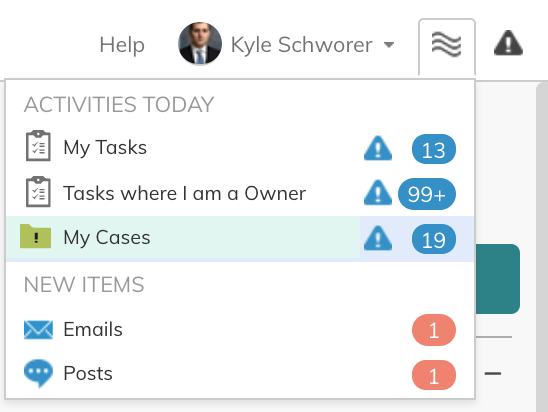Click alert triangle in My Cases row
The image size is (548, 412).
(x=378, y=238)
